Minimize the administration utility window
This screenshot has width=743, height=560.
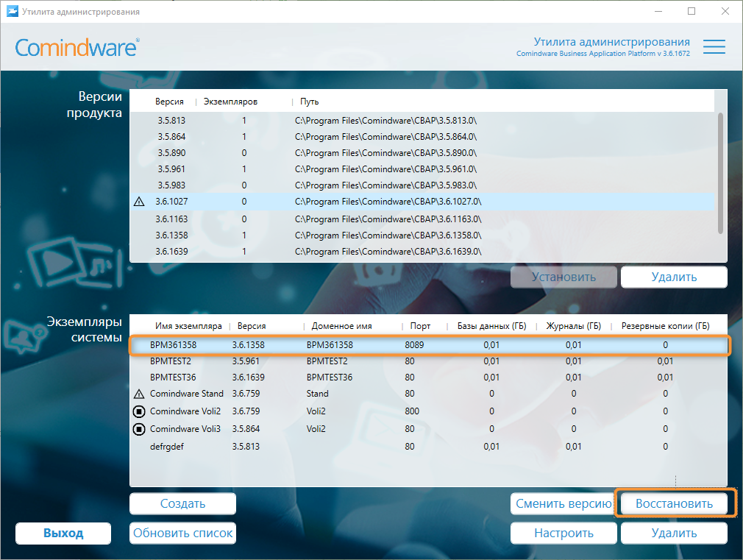pyautogui.click(x=658, y=11)
